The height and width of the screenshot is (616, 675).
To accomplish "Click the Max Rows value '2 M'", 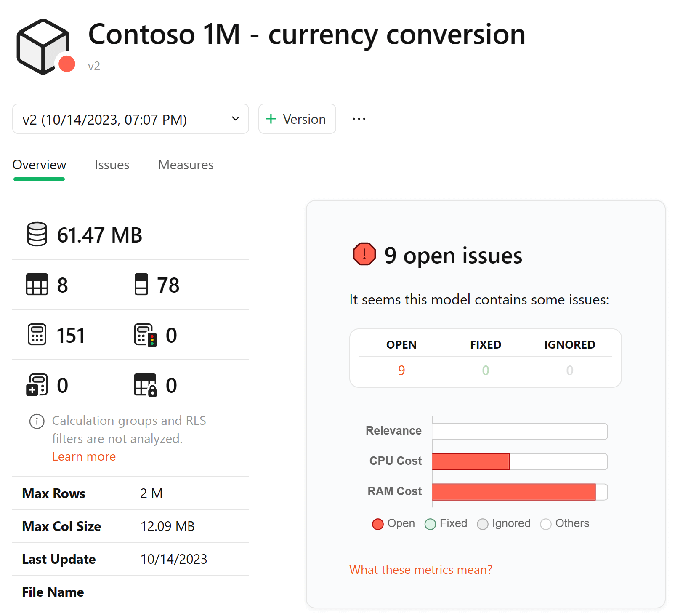I will 151,493.
